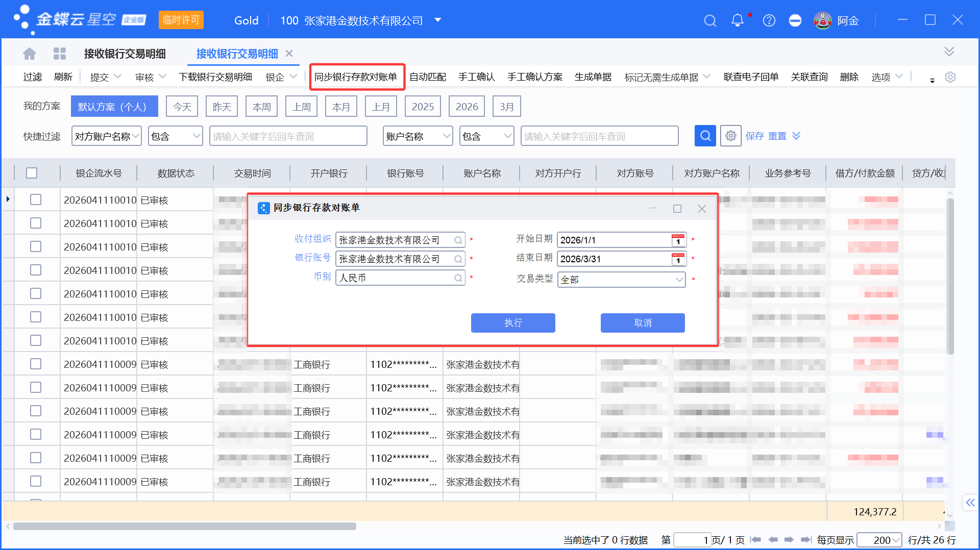The image size is (980, 550).
Task: Click the toolbar settings gear icon
Action: point(950,77)
